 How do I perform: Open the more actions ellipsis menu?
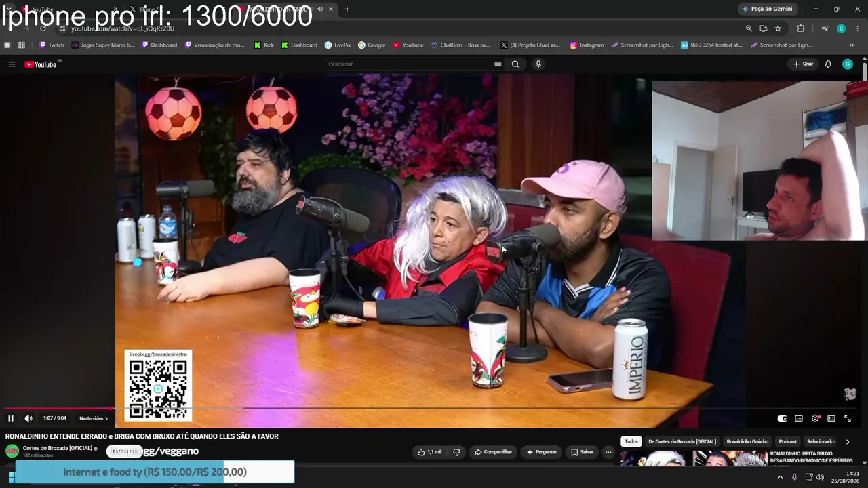tap(608, 452)
